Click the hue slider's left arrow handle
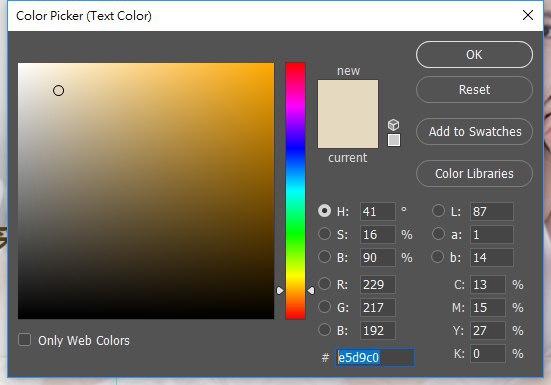This screenshot has width=551, height=385. click(280, 291)
